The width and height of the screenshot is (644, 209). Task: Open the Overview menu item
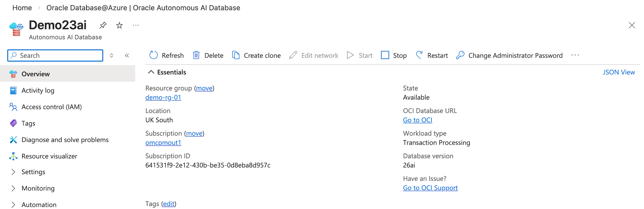pos(68,74)
